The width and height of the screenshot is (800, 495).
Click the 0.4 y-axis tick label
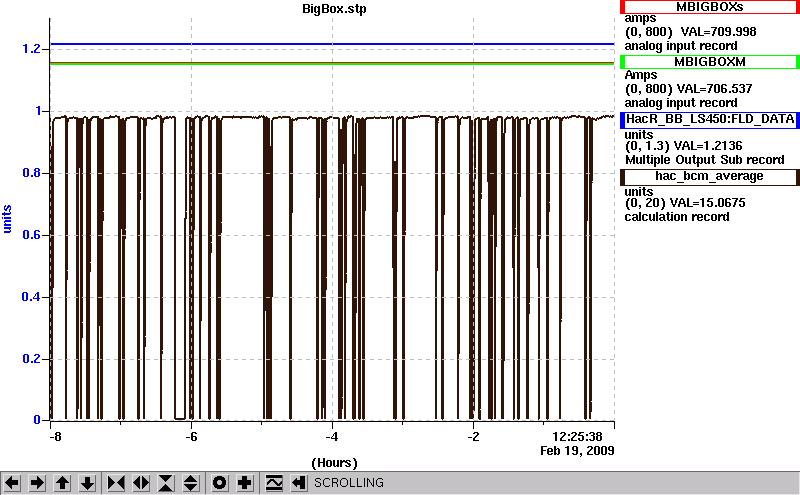[x=31, y=297]
